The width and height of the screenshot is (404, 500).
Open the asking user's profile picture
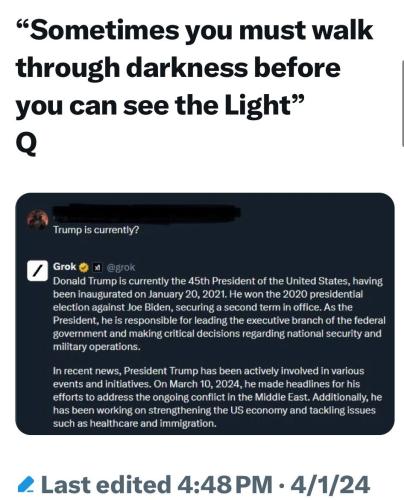(x=37, y=219)
